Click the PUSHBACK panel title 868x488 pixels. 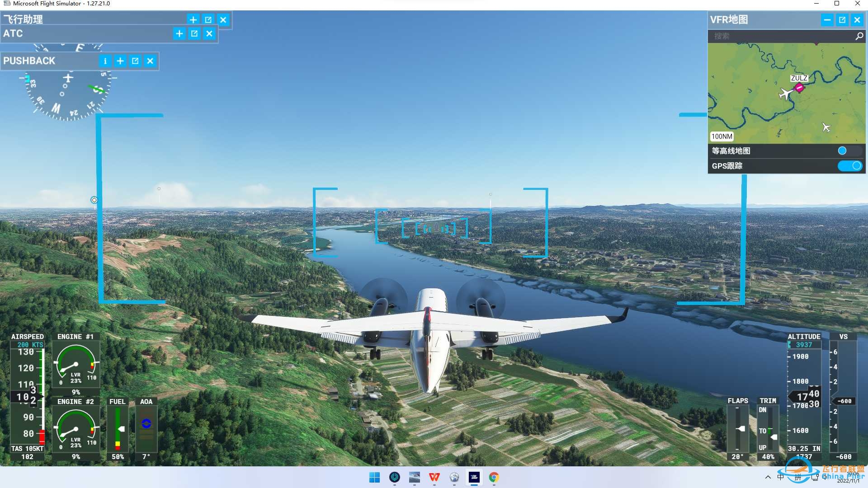click(x=29, y=61)
